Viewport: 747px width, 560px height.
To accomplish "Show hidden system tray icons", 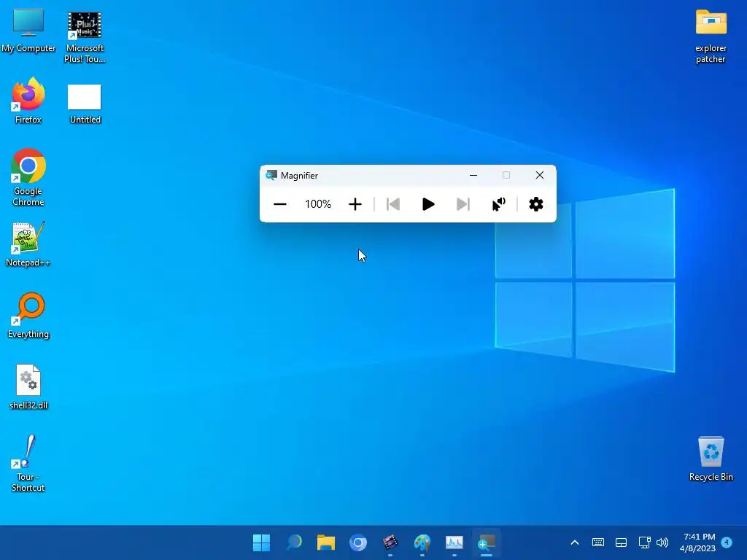I will coord(575,542).
